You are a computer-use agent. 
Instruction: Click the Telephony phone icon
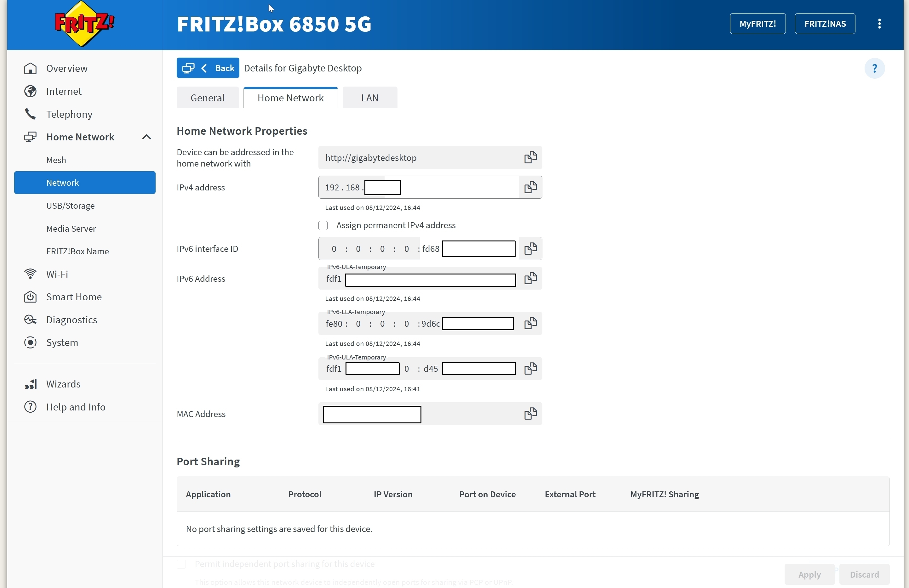coord(30,114)
